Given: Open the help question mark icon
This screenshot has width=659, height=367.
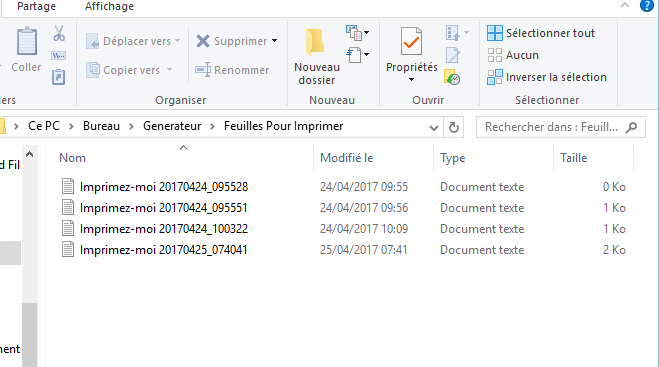Looking at the screenshot, I should [x=647, y=6].
